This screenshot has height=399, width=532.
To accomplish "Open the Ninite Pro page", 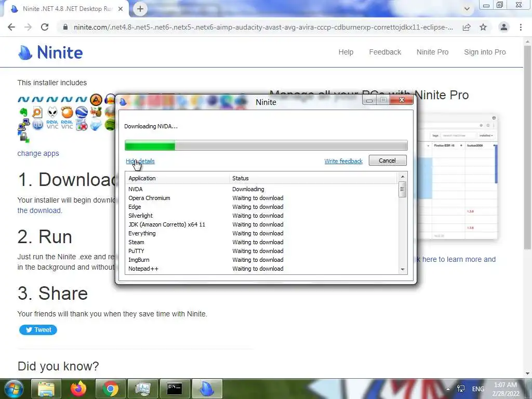I will 432,52.
